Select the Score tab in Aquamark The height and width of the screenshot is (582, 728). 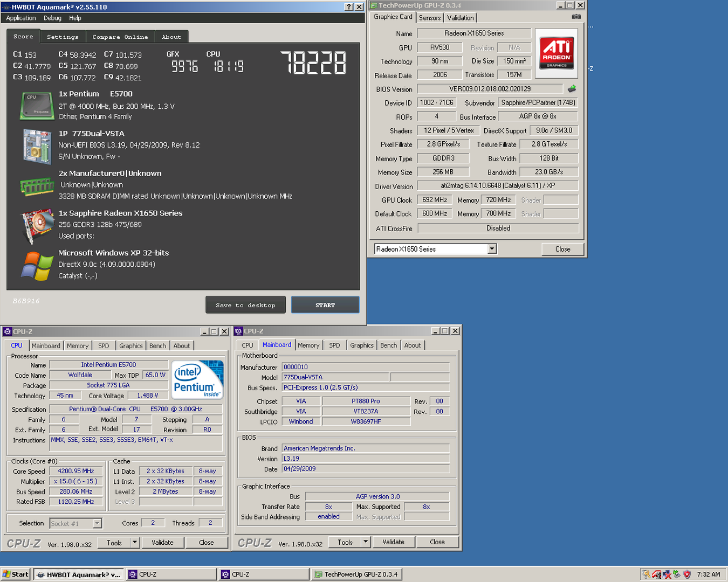pos(23,36)
